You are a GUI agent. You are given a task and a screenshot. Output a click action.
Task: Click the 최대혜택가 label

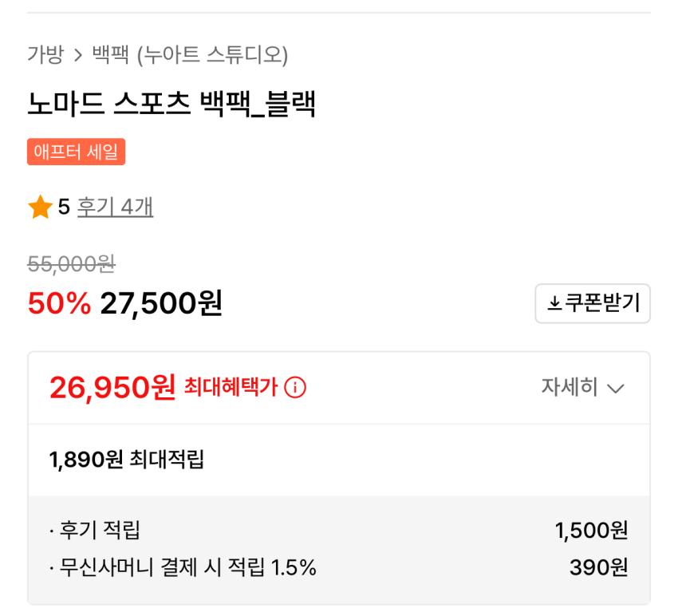(231, 389)
